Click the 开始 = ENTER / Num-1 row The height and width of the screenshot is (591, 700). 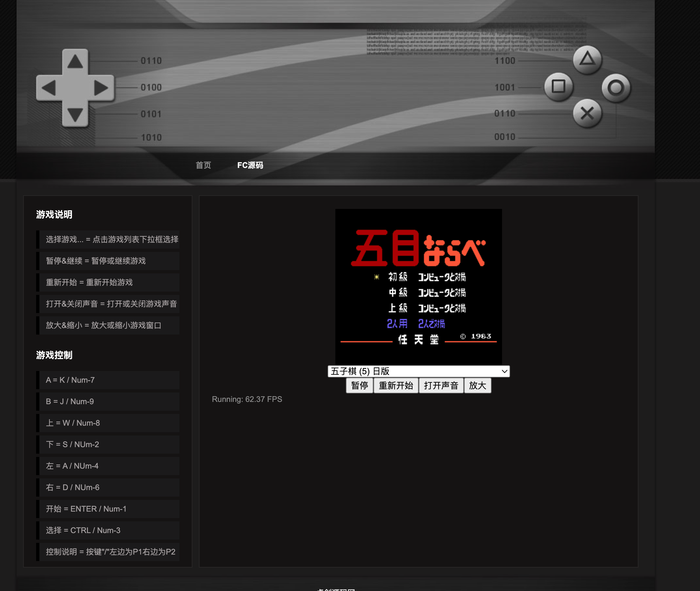point(108,509)
